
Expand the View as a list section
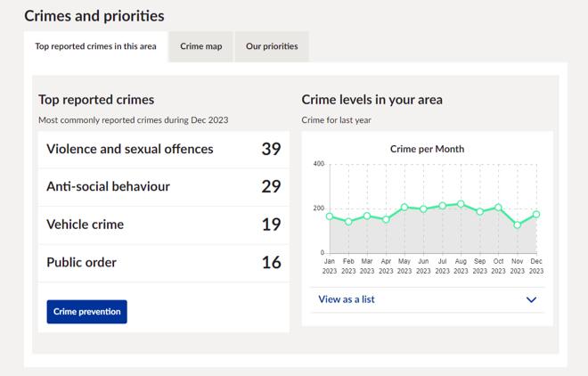pos(347,299)
